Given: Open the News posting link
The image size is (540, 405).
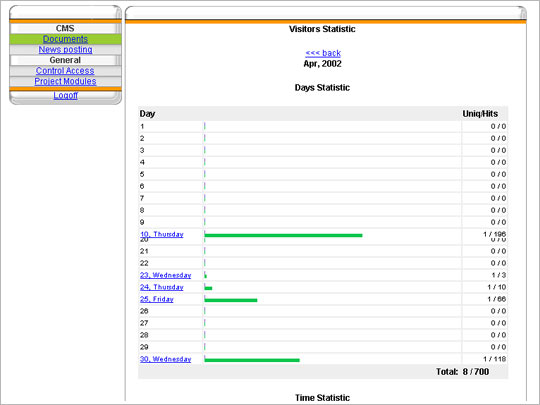Looking at the screenshot, I should [x=65, y=50].
